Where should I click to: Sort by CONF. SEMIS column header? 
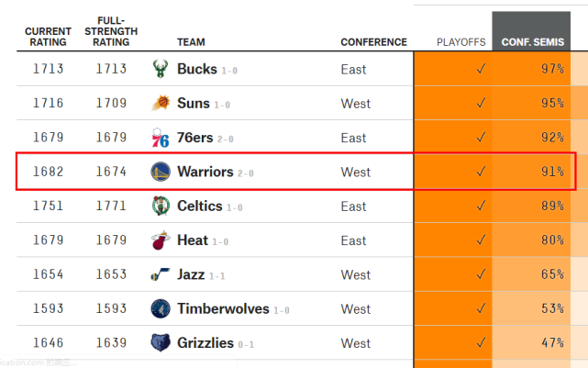click(532, 42)
